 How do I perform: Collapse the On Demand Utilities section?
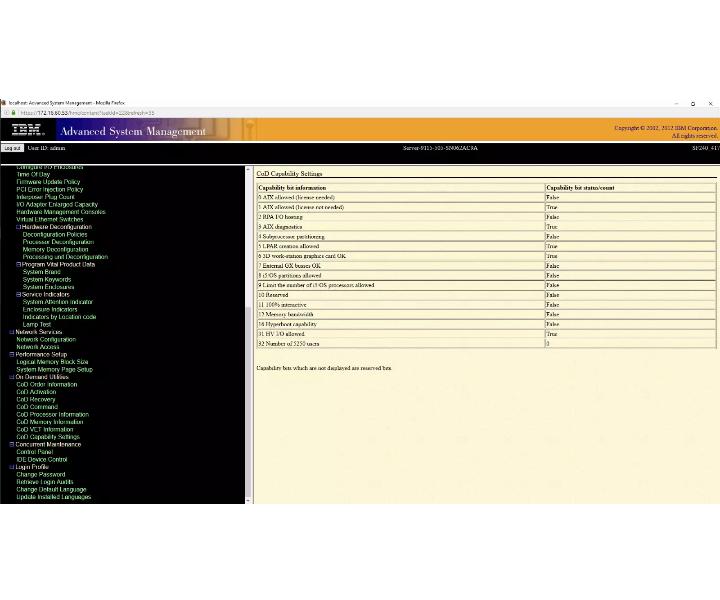pos(12,377)
